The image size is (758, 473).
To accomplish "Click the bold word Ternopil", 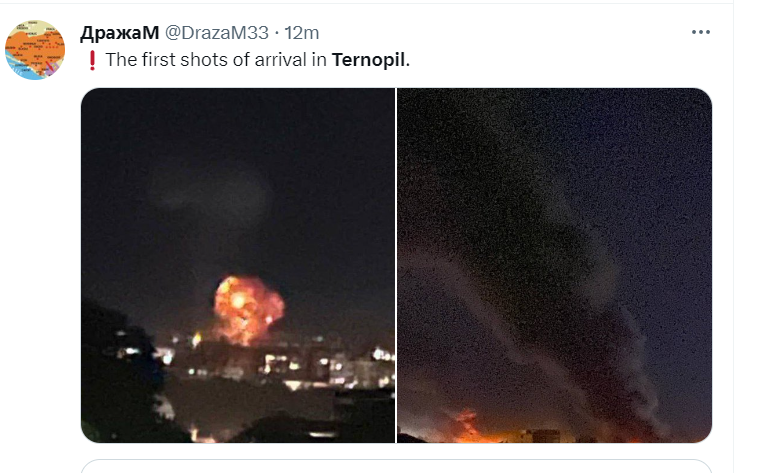I will coord(368,59).
